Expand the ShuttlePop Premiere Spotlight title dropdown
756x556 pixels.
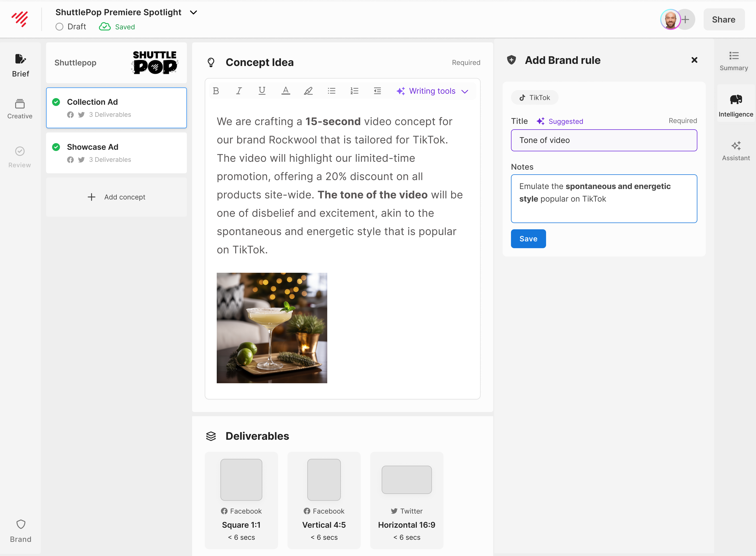[193, 13]
